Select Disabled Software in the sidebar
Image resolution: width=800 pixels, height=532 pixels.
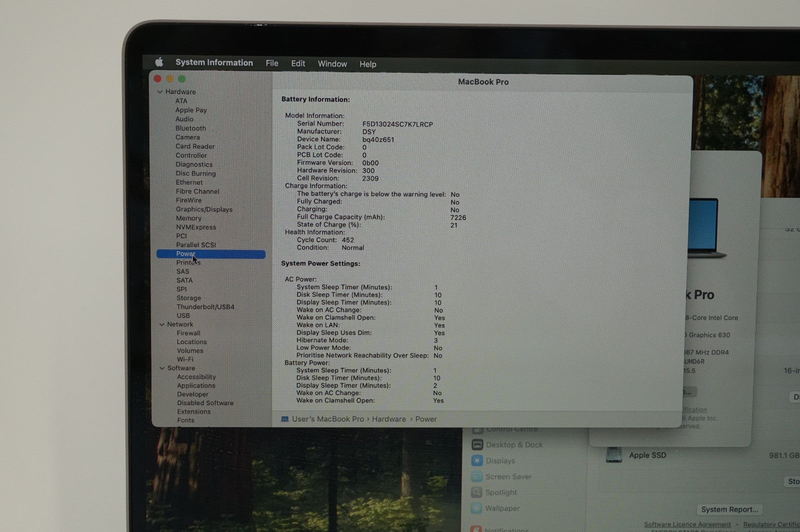[x=205, y=403]
